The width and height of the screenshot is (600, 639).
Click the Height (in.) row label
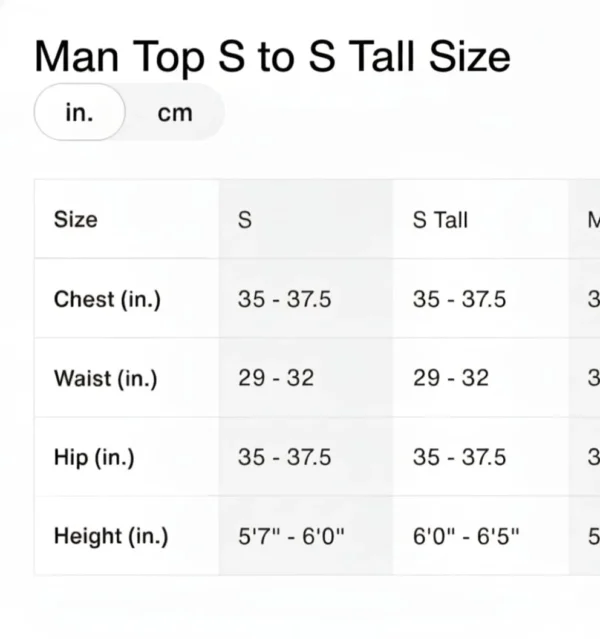(x=111, y=536)
